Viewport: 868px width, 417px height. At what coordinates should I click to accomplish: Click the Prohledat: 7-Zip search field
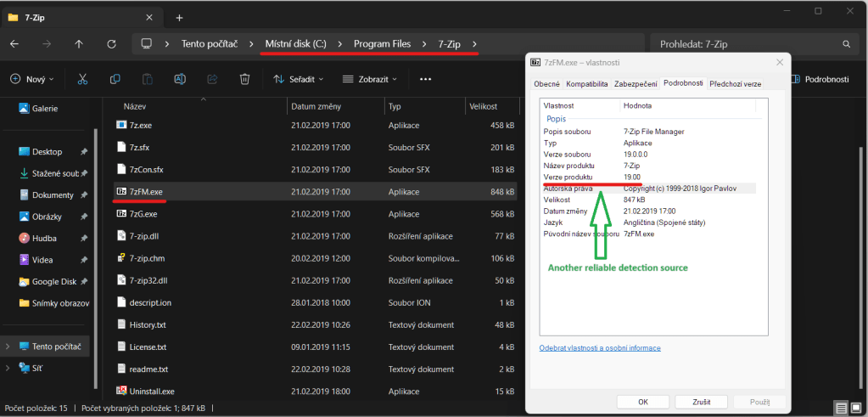[747, 43]
